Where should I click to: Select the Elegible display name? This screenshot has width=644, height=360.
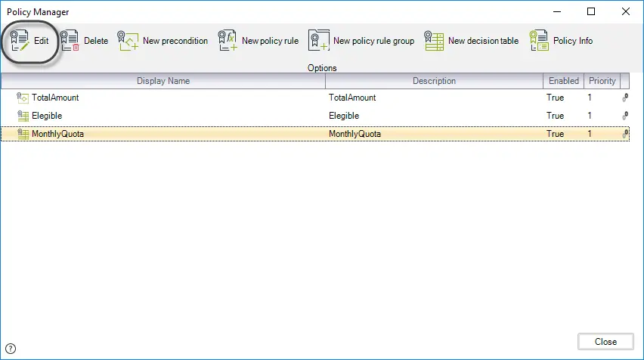(x=47, y=116)
